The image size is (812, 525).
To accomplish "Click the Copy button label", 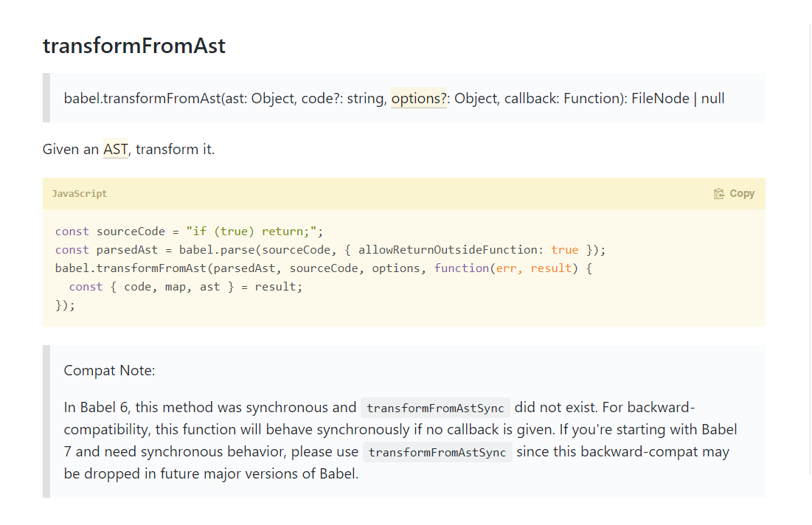I will pyautogui.click(x=742, y=194).
